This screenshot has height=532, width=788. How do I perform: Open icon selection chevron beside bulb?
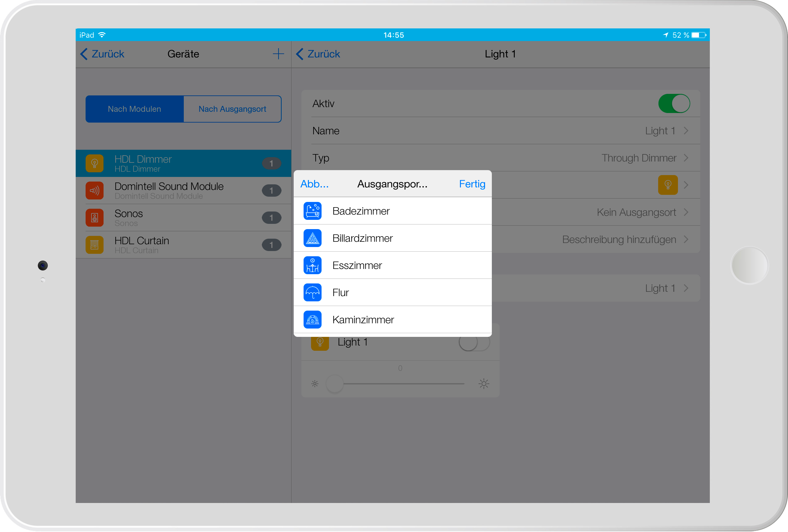[686, 185]
